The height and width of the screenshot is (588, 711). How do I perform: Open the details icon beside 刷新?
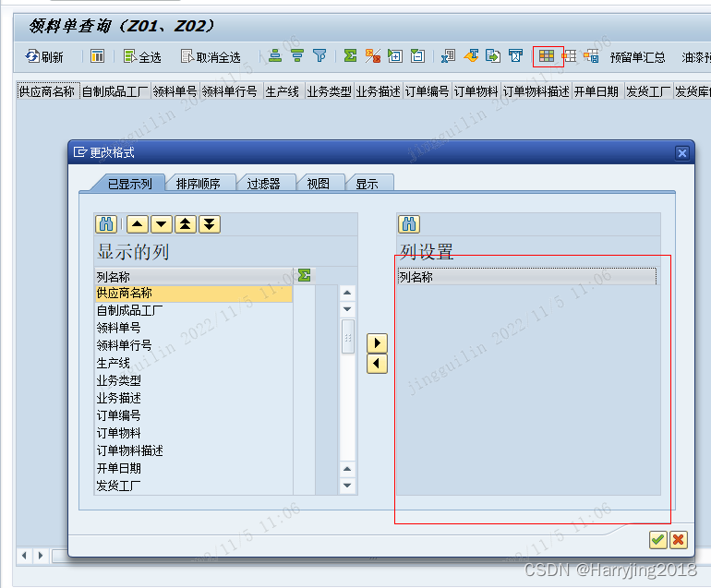(x=97, y=56)
